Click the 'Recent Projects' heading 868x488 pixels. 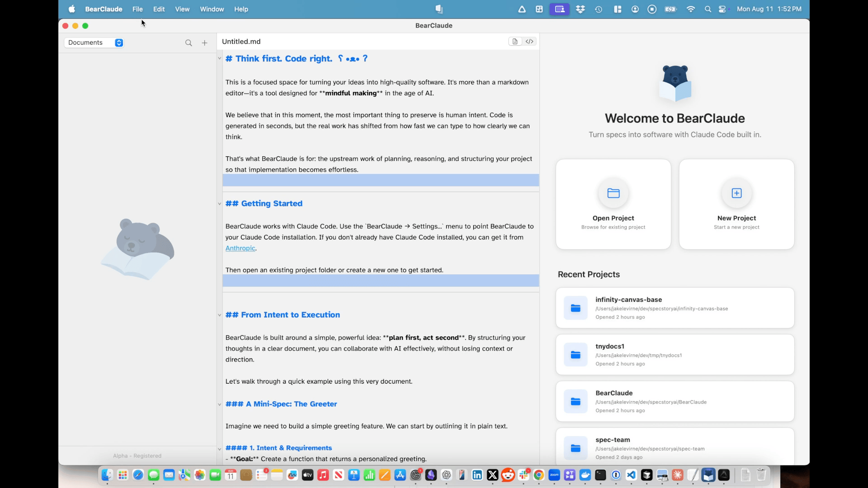coord(589,275)
